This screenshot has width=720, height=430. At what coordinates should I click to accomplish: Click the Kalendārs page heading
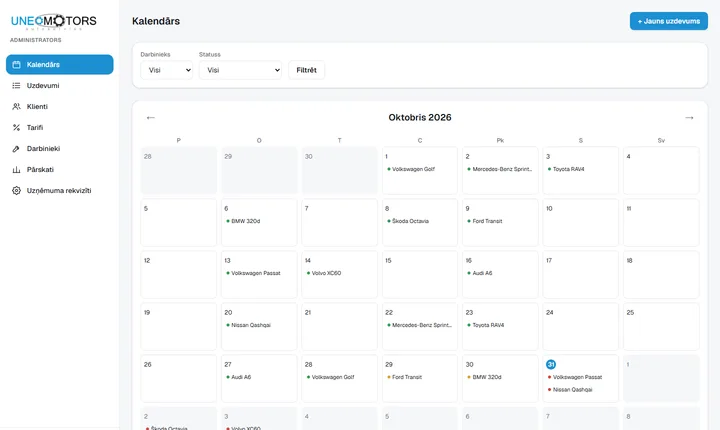(x=156, y=21)
